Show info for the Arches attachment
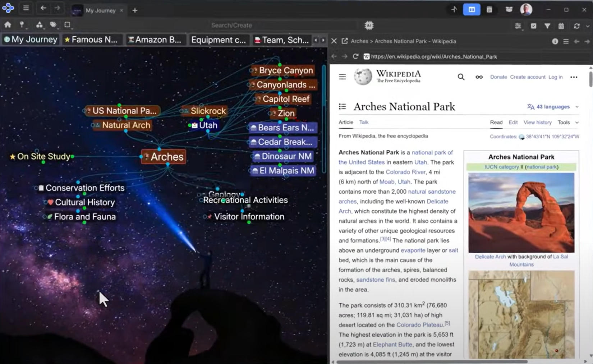The width and height of the screenshot is (593, 364). [555, 41]
